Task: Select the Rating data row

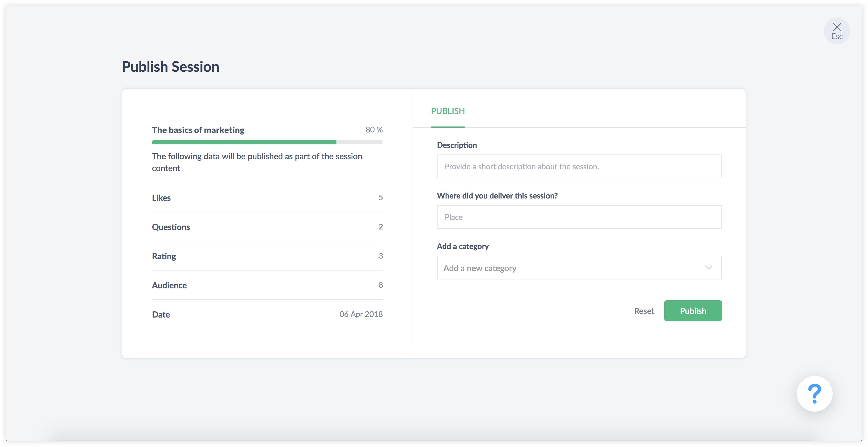Action: click(267, 256)
